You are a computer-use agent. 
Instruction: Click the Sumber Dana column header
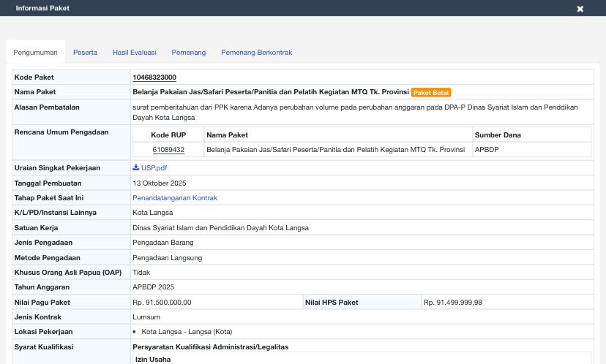pyautogui.click(x=498, y=134)
